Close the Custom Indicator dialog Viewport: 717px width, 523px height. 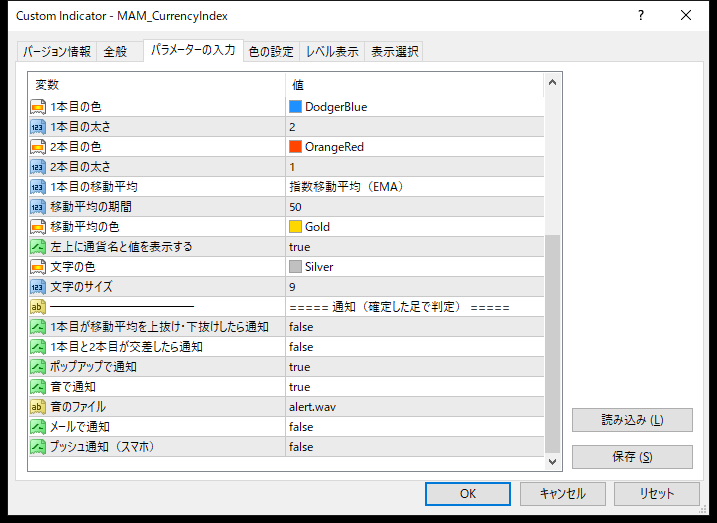[x=686, y=16]
